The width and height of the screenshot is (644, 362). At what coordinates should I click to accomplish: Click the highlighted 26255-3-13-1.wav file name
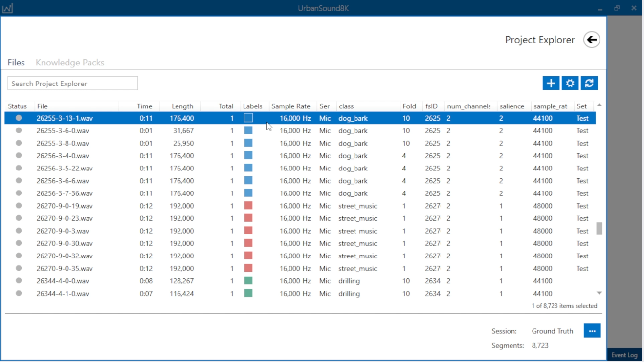65,118
